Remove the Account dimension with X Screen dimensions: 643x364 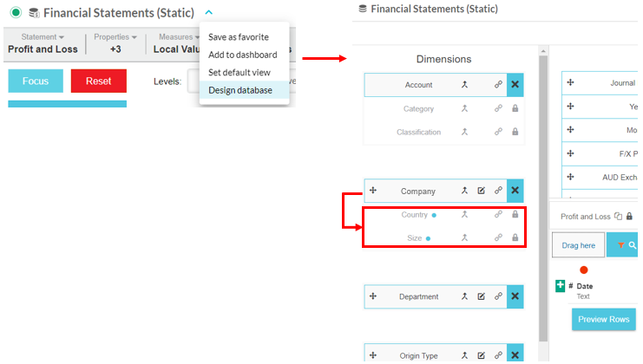515,85
